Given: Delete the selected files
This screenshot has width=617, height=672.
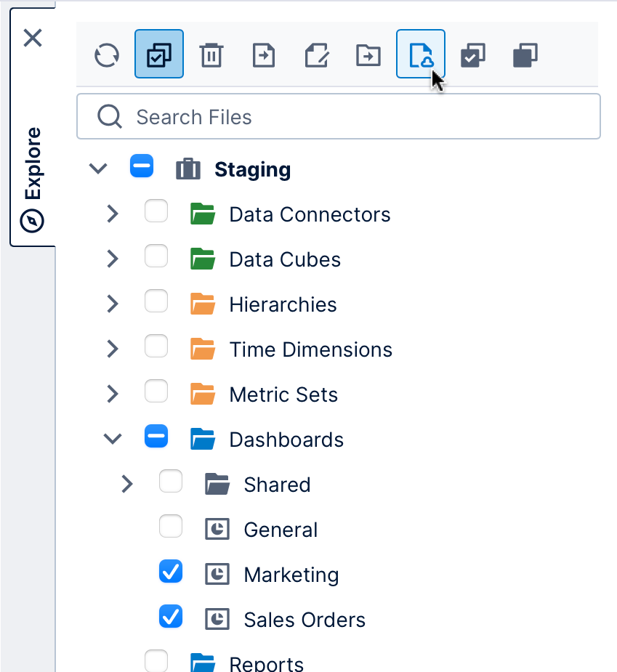Looking at the screenshot, I should (211, 54).
